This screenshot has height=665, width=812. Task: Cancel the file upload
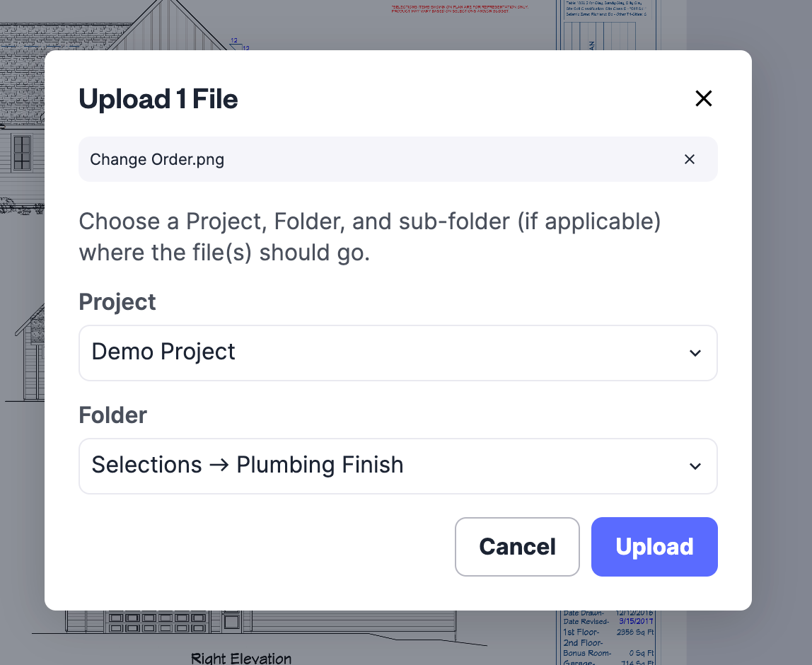(517, 546)
